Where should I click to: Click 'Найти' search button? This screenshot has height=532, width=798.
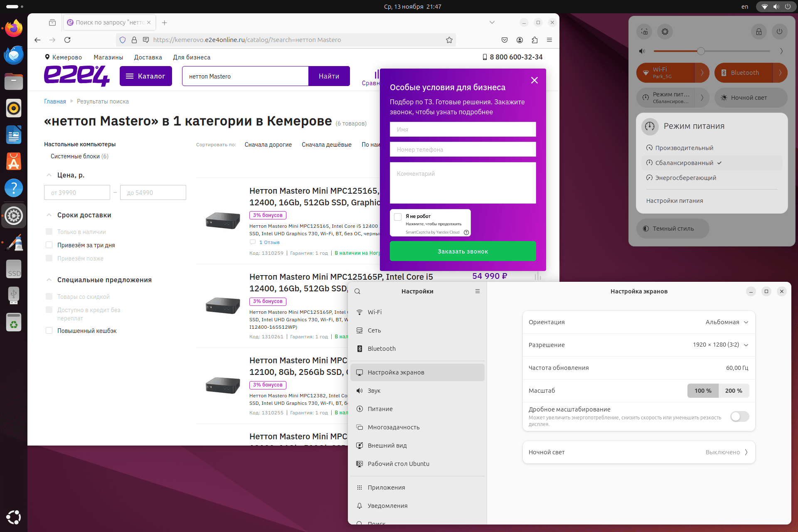(x=329, y=76)
